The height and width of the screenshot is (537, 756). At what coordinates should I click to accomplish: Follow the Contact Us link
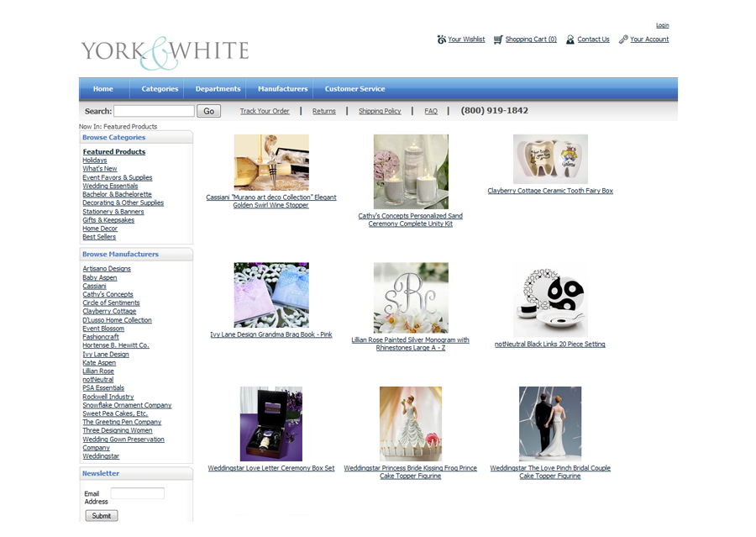click(x=594, y=39)
